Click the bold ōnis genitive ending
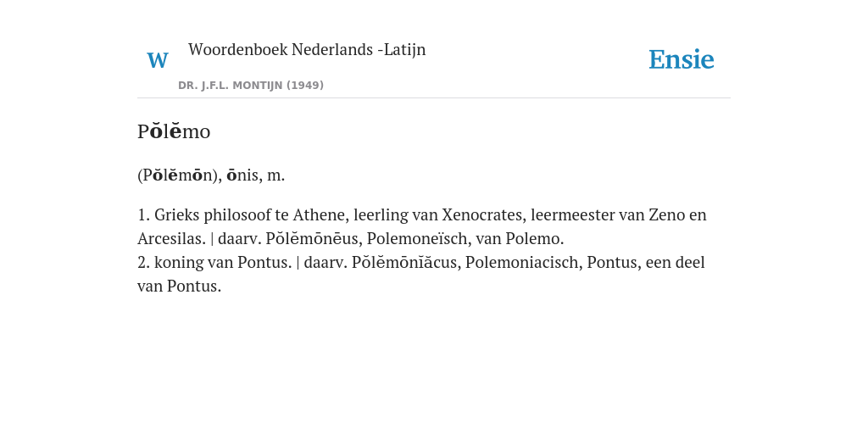The height and width of the screenshot is (434, 868). 242,175
